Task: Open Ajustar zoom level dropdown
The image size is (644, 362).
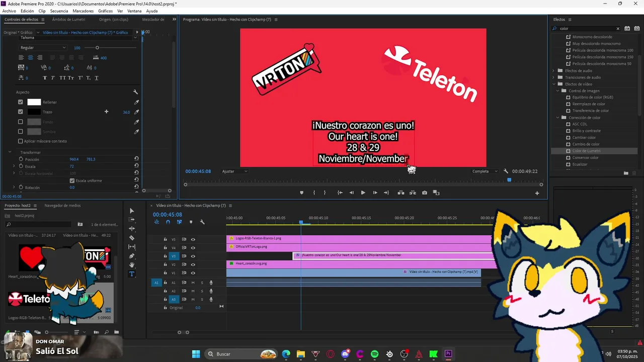Action: click(x=234, y=171)
